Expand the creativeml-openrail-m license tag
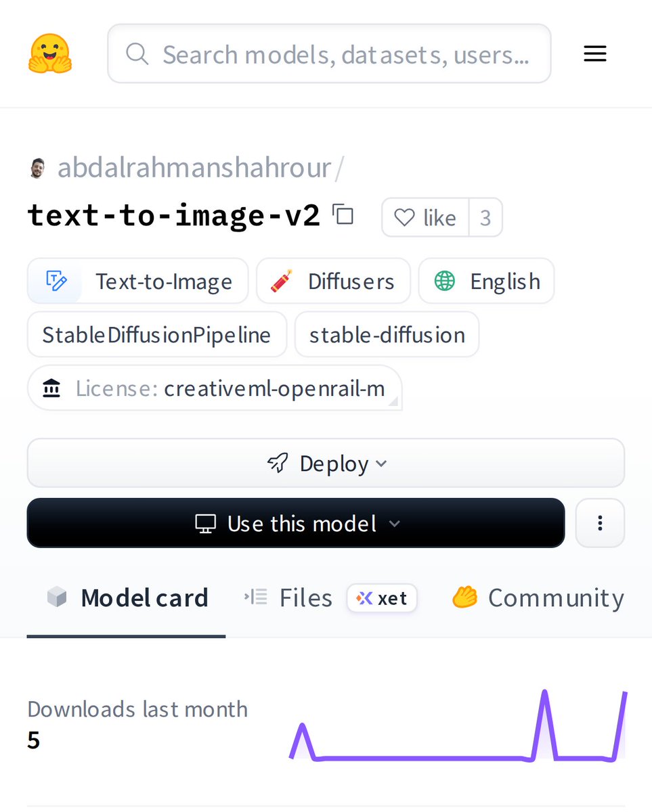Screen dimensions: 652x812 215,388
